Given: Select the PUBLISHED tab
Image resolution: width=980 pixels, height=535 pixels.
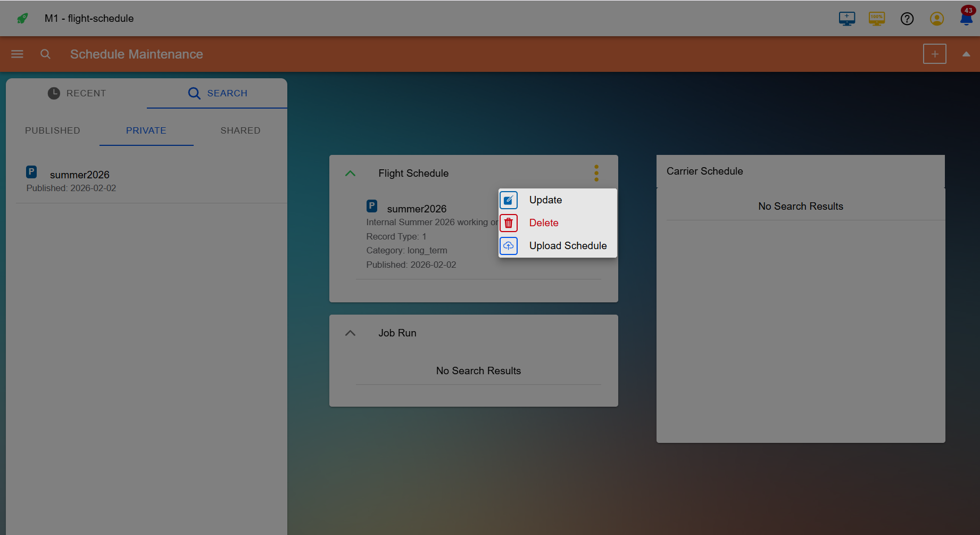Looking at the screenshot, I should [53, 130].
